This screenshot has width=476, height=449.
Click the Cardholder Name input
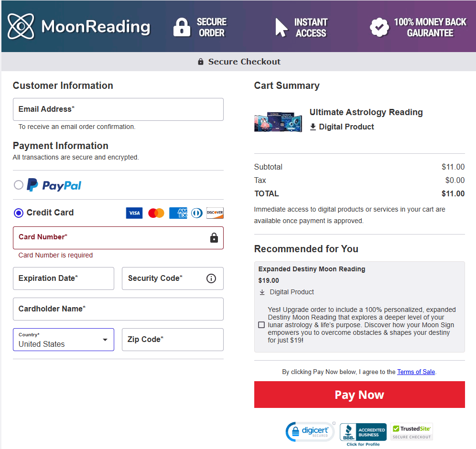[118, 309]
